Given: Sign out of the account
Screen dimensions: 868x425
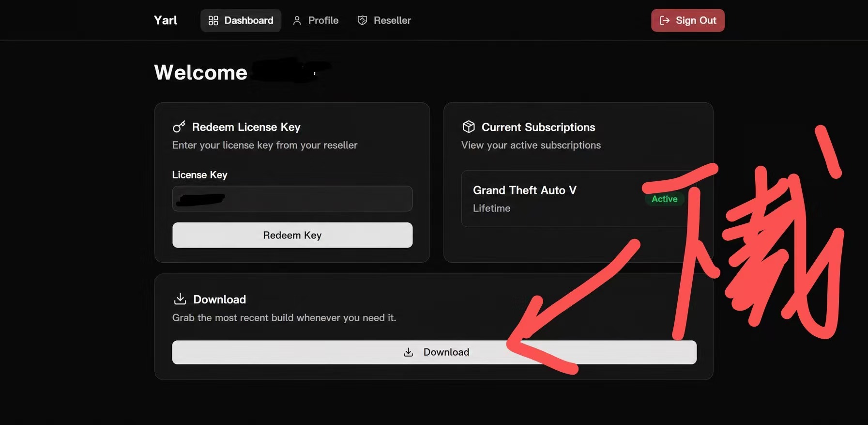Looking at the screenshot, I should [687, 20].
